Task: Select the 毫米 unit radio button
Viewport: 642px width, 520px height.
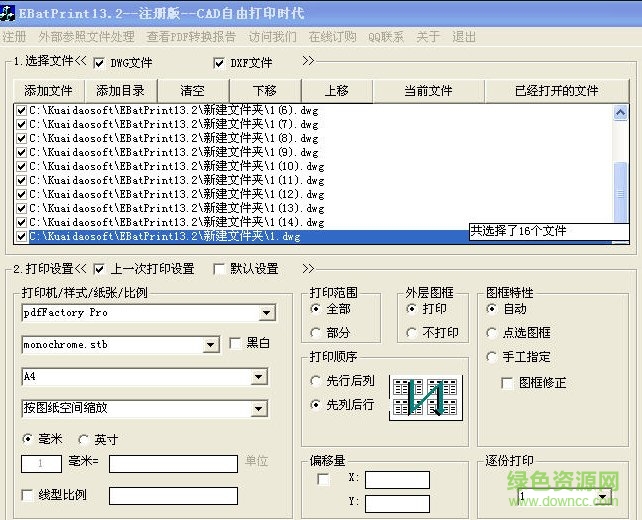Action: point(27,439)
